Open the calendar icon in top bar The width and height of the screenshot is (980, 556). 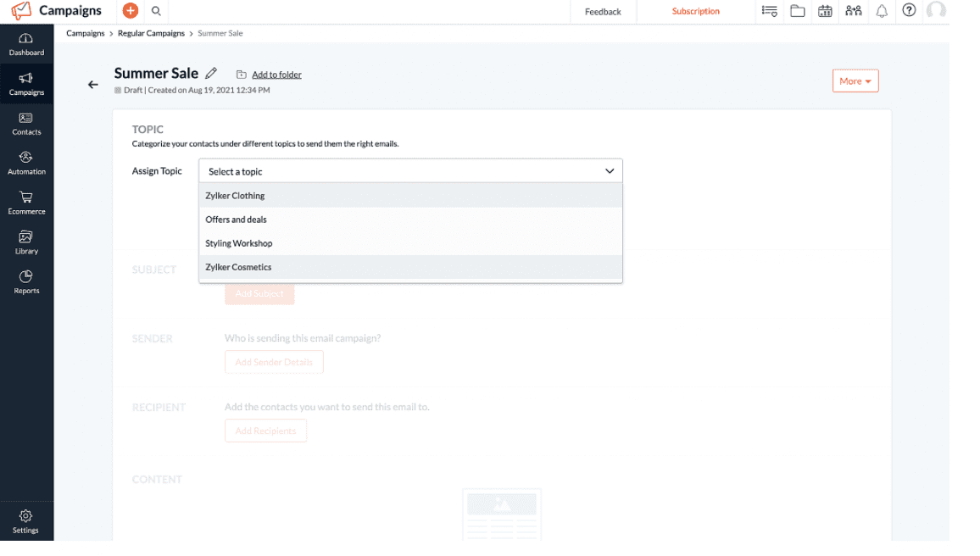tap(825, 11)
